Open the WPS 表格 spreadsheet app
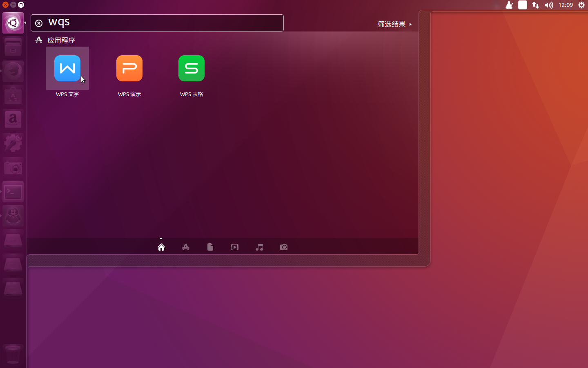 [x=191, y=68]
